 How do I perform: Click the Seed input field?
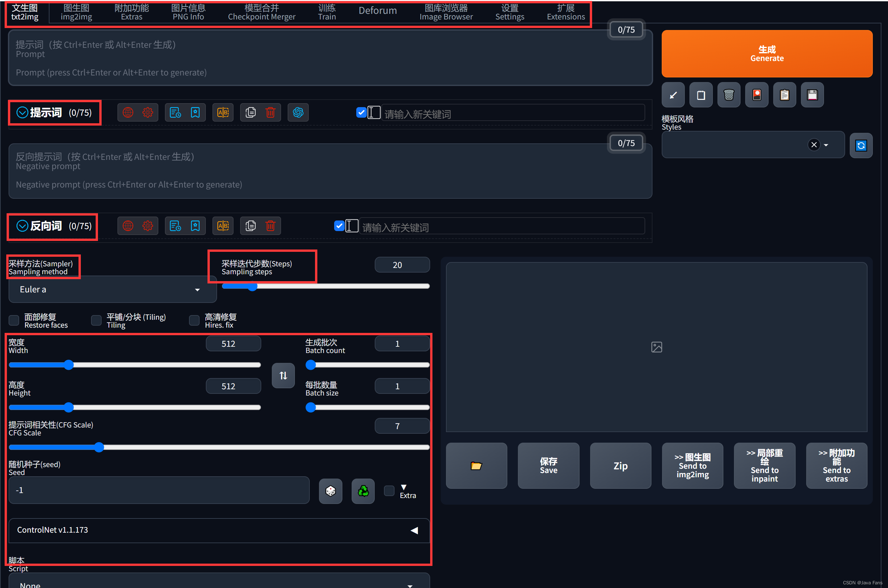click(x=159, y=490)
